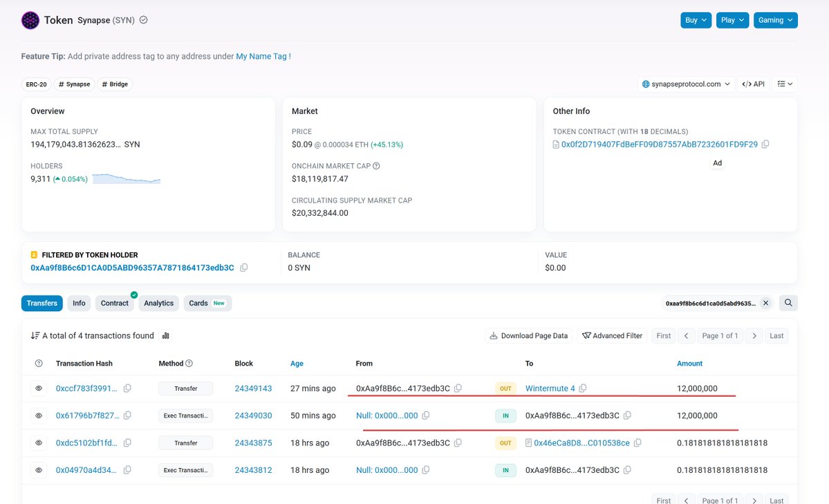829x504 pixels.
Task: Expand the Gaming dropdown menu
Action: point(775,21)
